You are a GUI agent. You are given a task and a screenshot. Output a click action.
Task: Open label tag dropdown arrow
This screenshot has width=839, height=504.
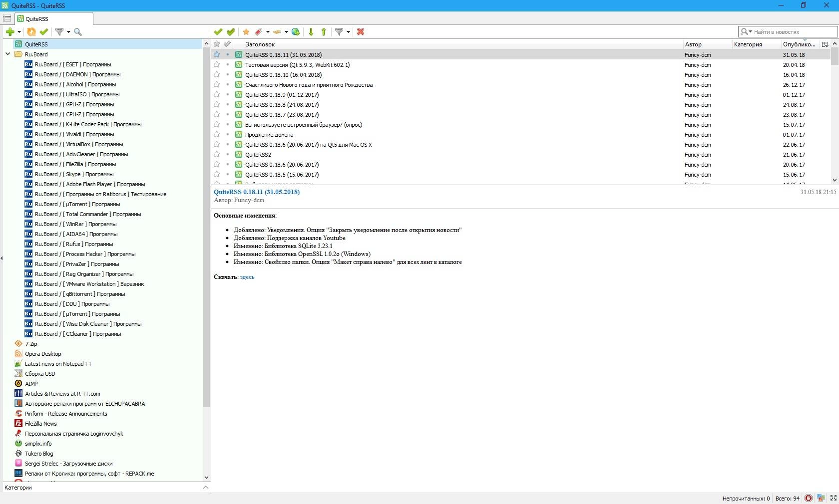tap(268, 32)
